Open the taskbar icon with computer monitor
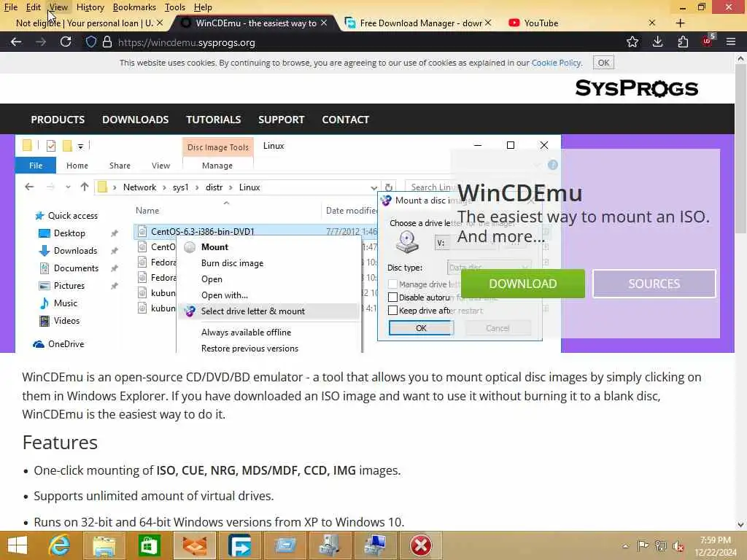 tap(376, 545)
